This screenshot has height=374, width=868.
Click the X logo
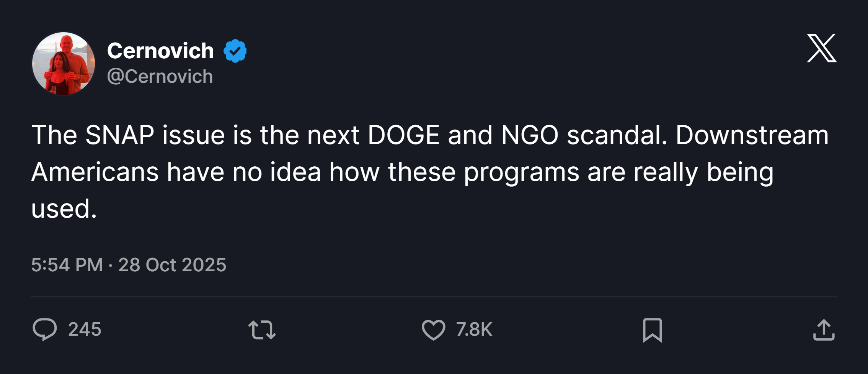click(822, 48)
